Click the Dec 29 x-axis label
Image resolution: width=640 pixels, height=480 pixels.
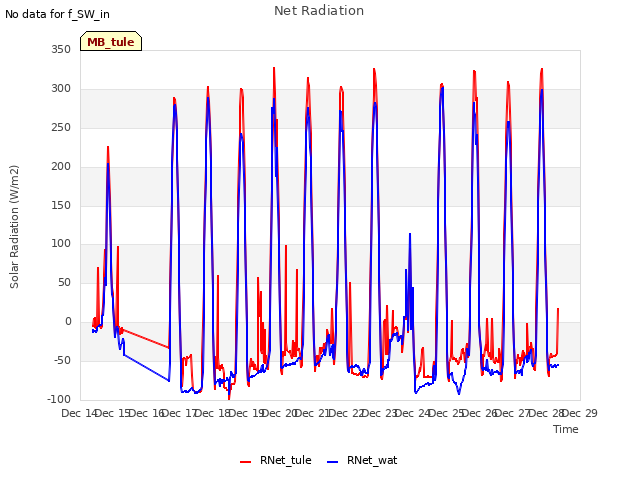tap(580, 413)
